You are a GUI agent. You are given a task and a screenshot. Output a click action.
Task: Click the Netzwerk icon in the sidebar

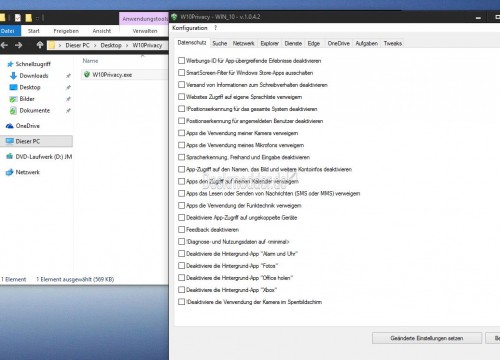coord(10,172)
